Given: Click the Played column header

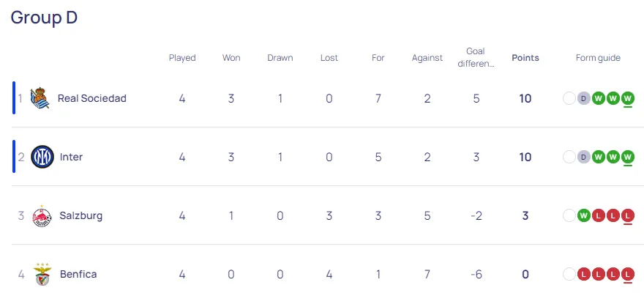Looking at the screenshot, I should click(x=182, y=58).
